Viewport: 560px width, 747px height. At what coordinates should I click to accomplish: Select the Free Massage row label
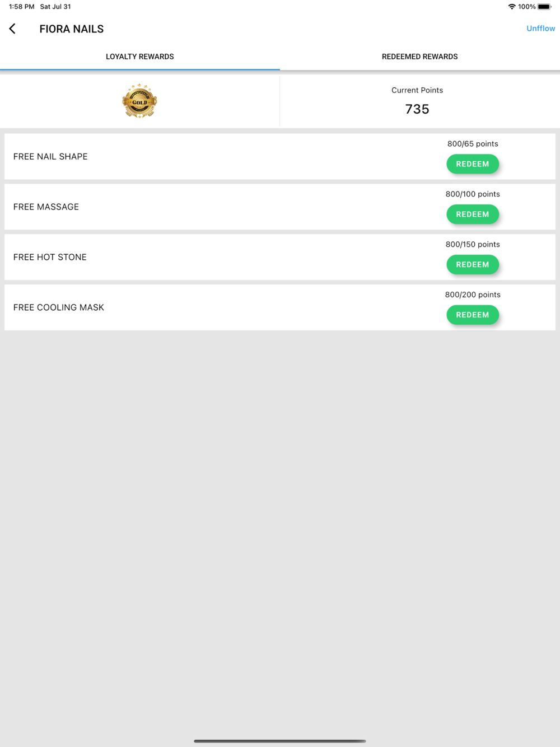click(46, 207)
